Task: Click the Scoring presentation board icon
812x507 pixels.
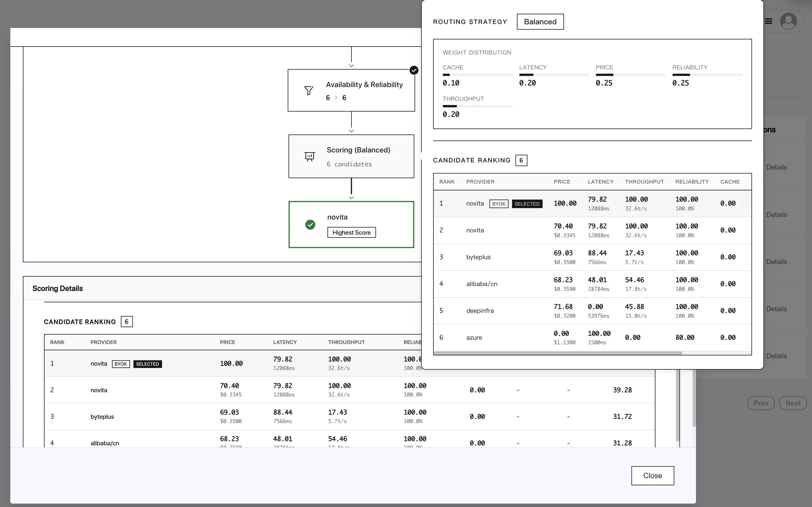Action: coord(309,156)
